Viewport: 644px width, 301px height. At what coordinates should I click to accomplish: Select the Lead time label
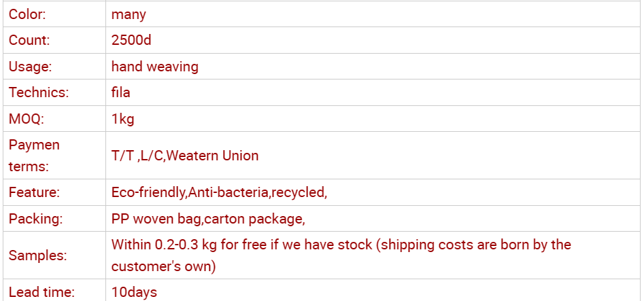point(41,292)
